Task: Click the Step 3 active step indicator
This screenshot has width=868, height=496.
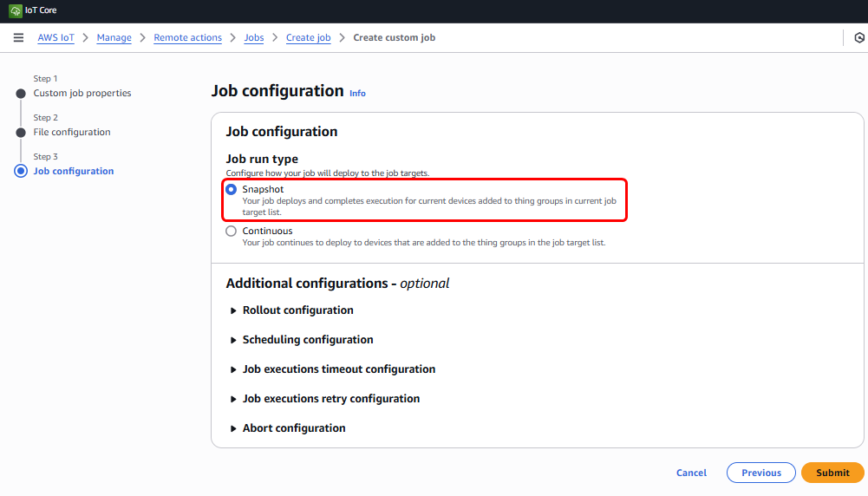Action: (21, 171)
